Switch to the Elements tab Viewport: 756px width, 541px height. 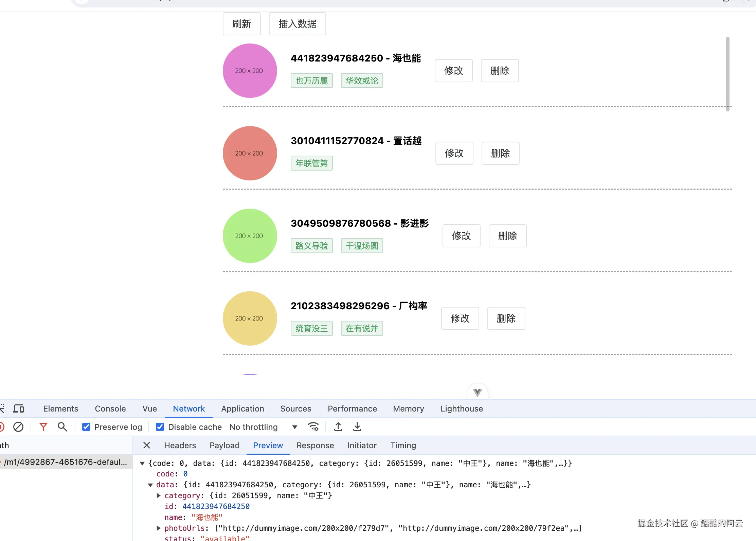[x=61, y=408]
